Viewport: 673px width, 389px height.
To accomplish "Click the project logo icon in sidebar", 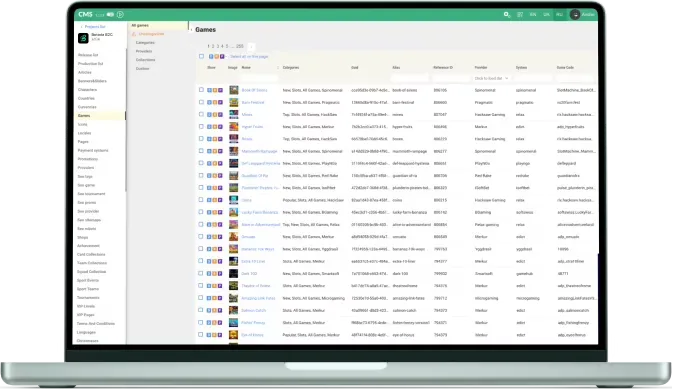I will [83, 38].
